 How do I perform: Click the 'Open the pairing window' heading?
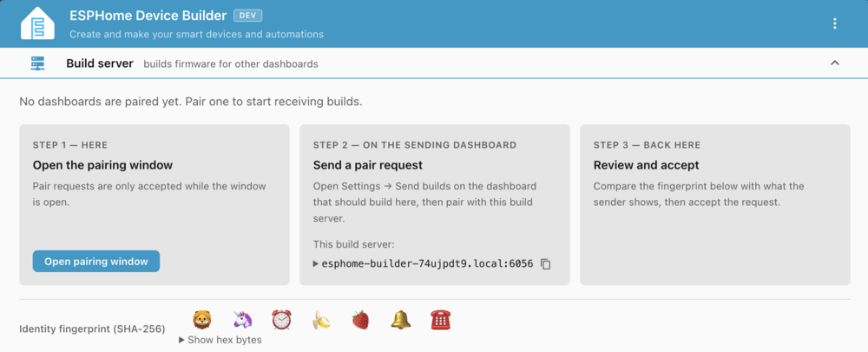click(103, 165)
